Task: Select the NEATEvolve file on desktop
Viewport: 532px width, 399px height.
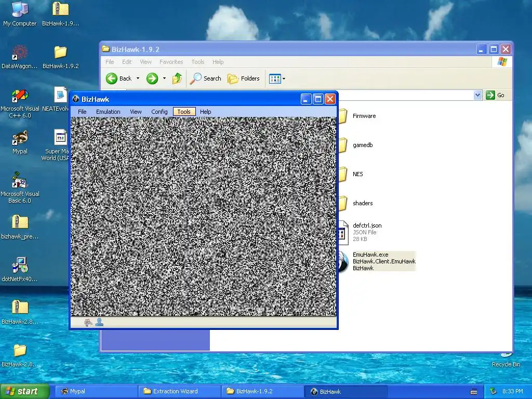Action: (56, 99)
